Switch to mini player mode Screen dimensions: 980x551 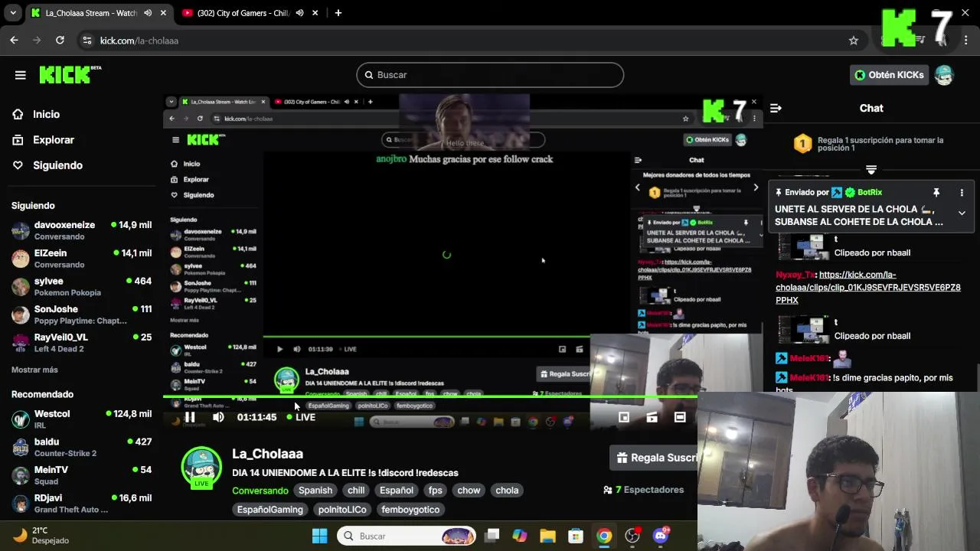coord(624,417)
